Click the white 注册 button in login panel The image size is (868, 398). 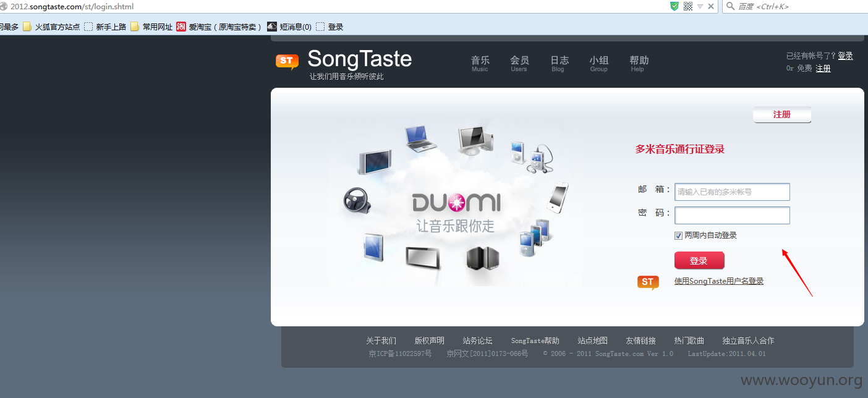782,114
